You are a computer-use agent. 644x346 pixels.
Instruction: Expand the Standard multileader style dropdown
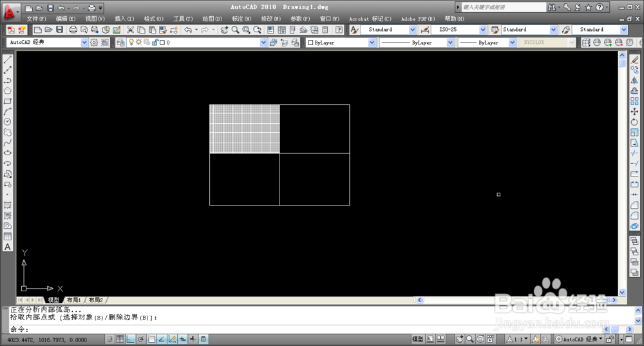(x=624, y=30)
